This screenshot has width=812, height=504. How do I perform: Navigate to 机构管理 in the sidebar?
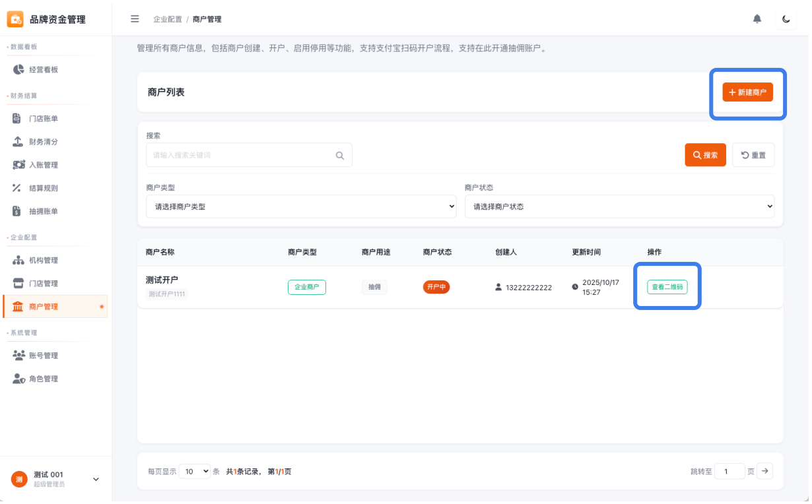click(x=44, y=261)
